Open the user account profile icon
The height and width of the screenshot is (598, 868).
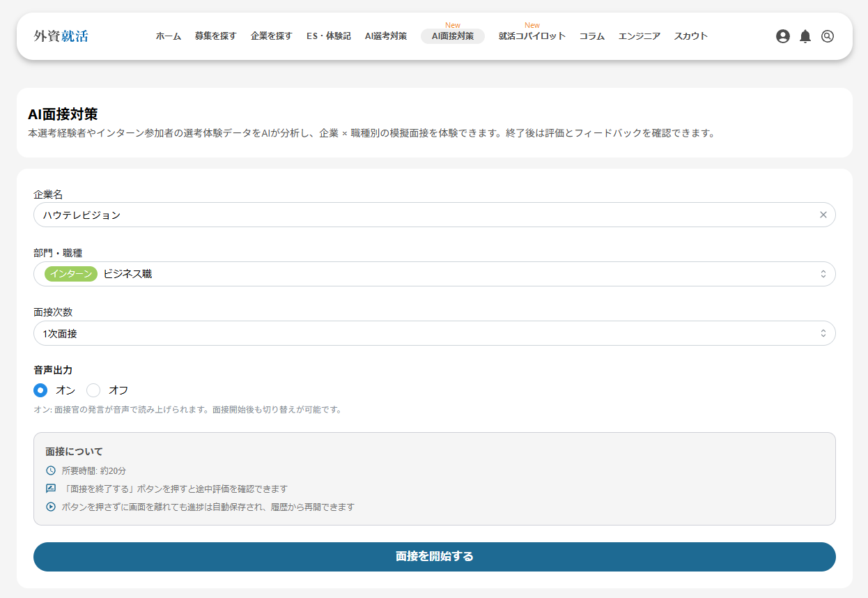point(783,36)
